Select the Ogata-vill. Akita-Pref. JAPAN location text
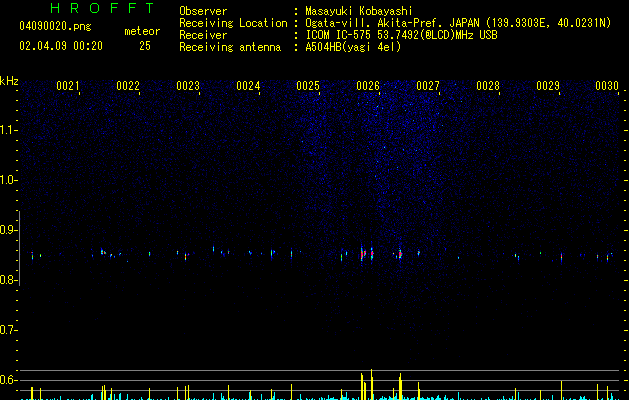 (x=458, y=23)
